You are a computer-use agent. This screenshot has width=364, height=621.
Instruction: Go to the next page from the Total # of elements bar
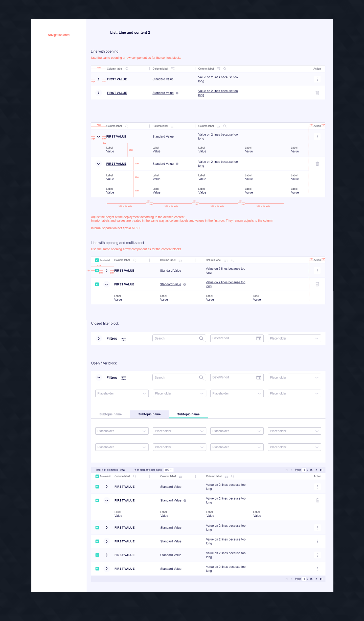point(316,470)
